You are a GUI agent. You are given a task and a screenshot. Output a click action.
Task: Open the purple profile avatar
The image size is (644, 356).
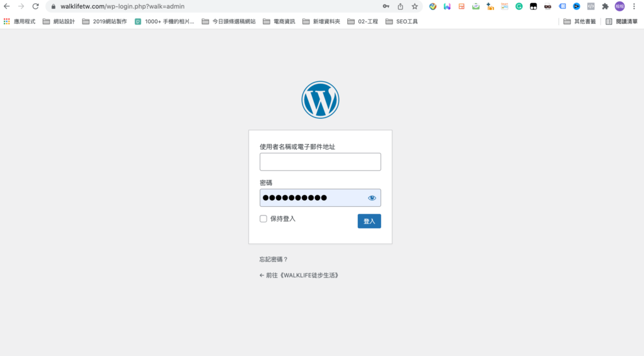coord(619,6)
